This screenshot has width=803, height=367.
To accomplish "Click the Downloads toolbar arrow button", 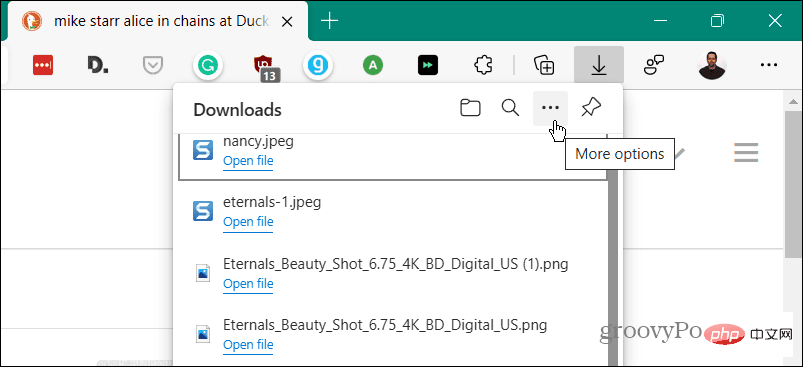I will pyautogui.click(x=599, y=64).
